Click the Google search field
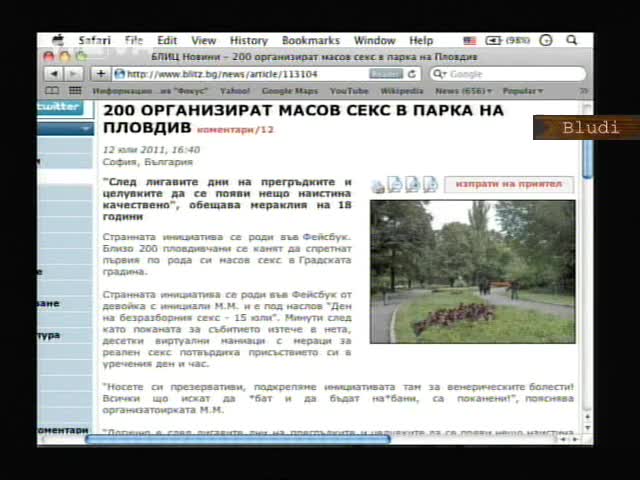 508,74
